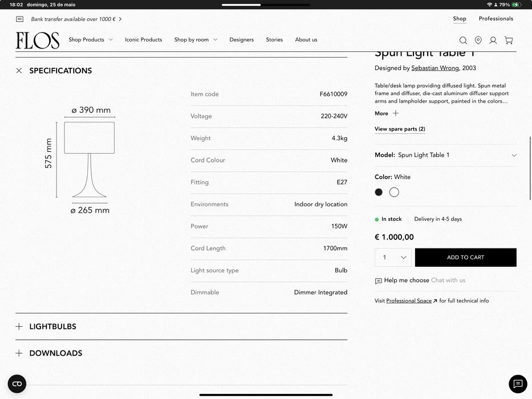Collapse the Specifications section
The width and height of the screenshot is (532, 399).
pyautogui.click(x=19, y=71)
